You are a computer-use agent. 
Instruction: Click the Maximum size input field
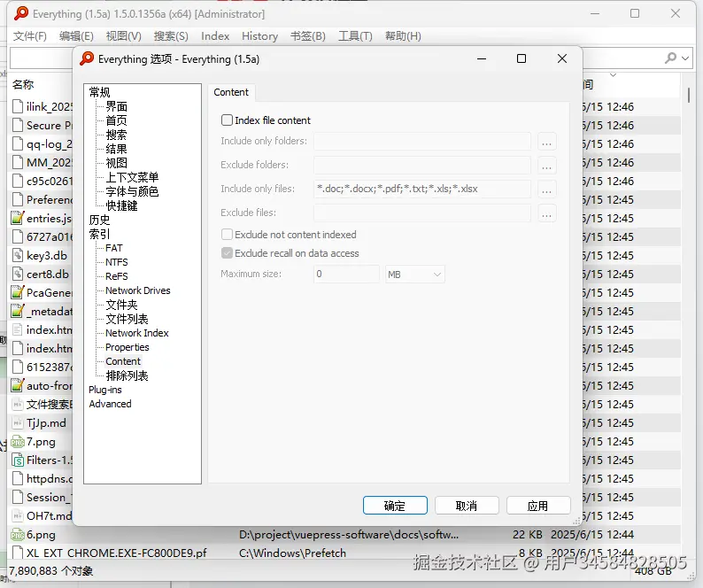tap(346, 274)
